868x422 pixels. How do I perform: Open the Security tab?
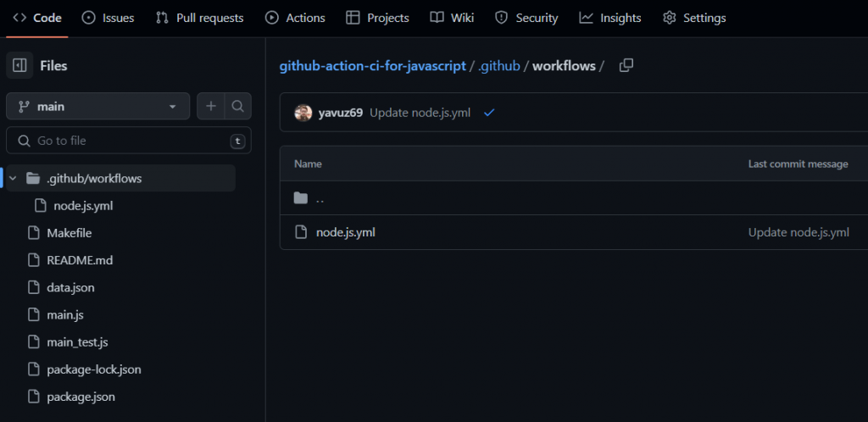(x=526, y=18)
